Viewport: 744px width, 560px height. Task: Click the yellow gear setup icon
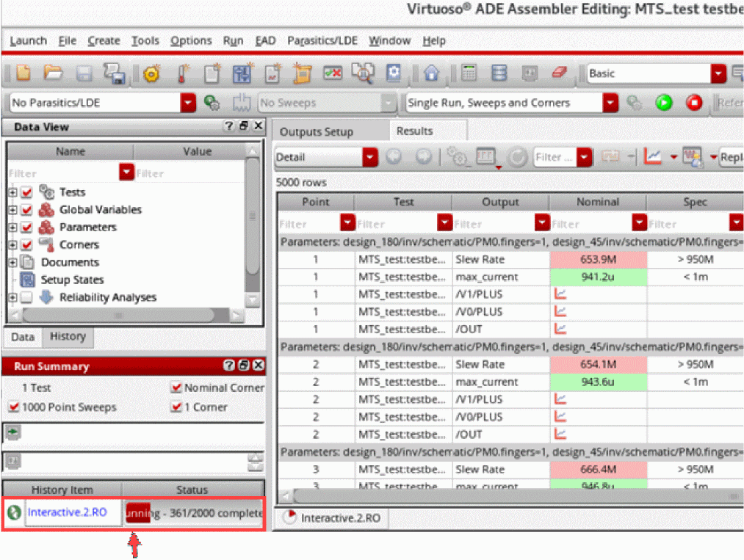152,74
